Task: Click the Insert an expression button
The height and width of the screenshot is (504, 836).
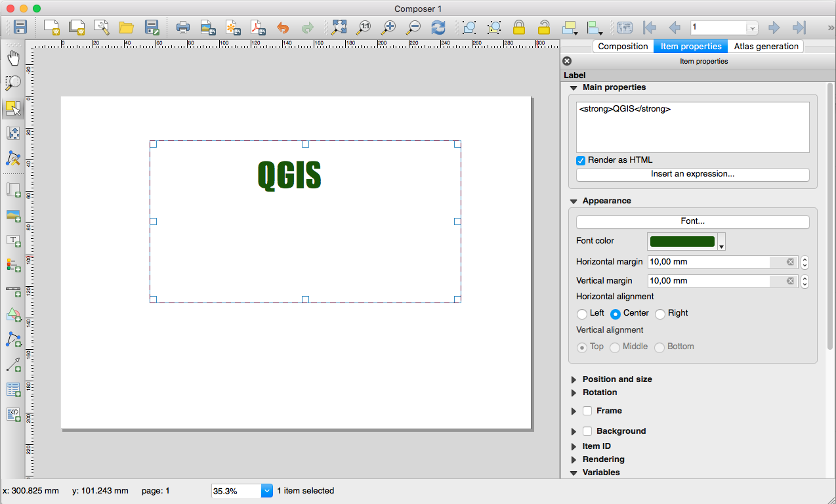Action: tap(692, 175)
